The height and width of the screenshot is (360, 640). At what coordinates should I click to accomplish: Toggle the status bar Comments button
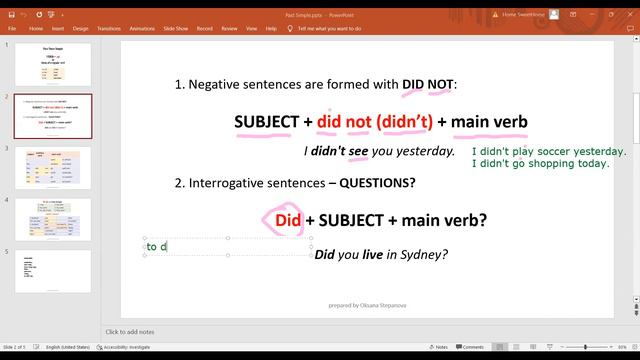[470, 347]
